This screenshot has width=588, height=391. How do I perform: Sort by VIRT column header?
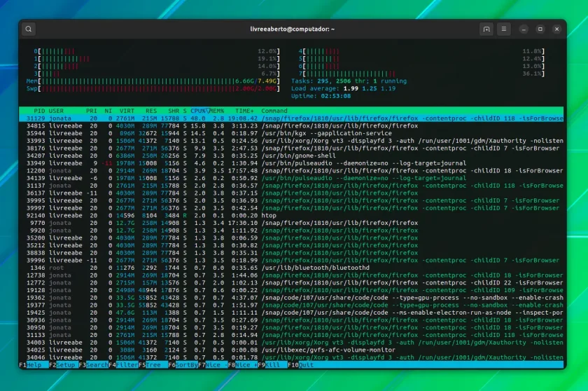127,111
